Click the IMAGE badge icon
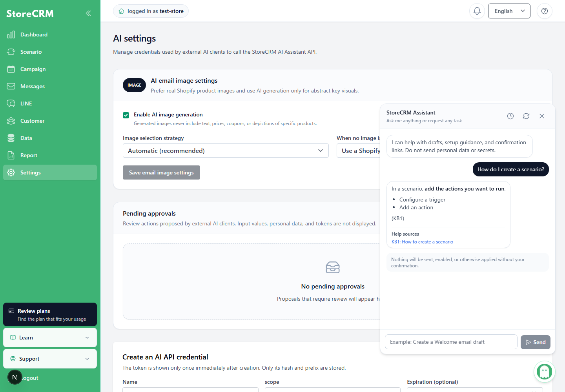This screenshot has width=565, height=392. pyautogui.click(x=134, y=85)
